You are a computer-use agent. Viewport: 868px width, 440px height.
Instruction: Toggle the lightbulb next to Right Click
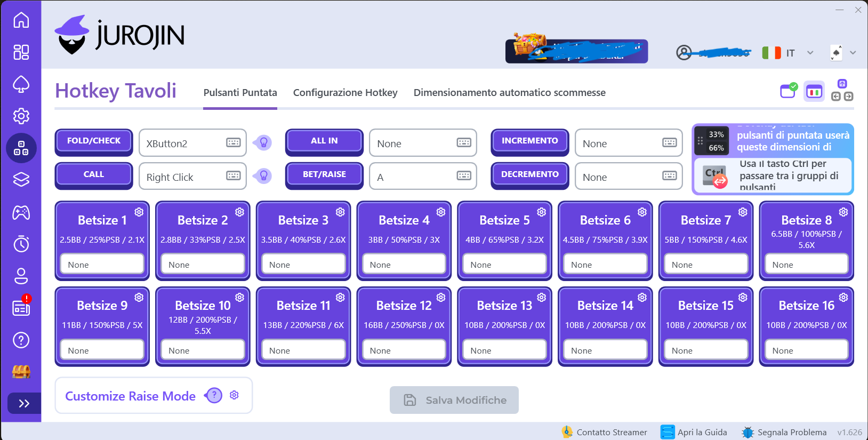point(263,176)
